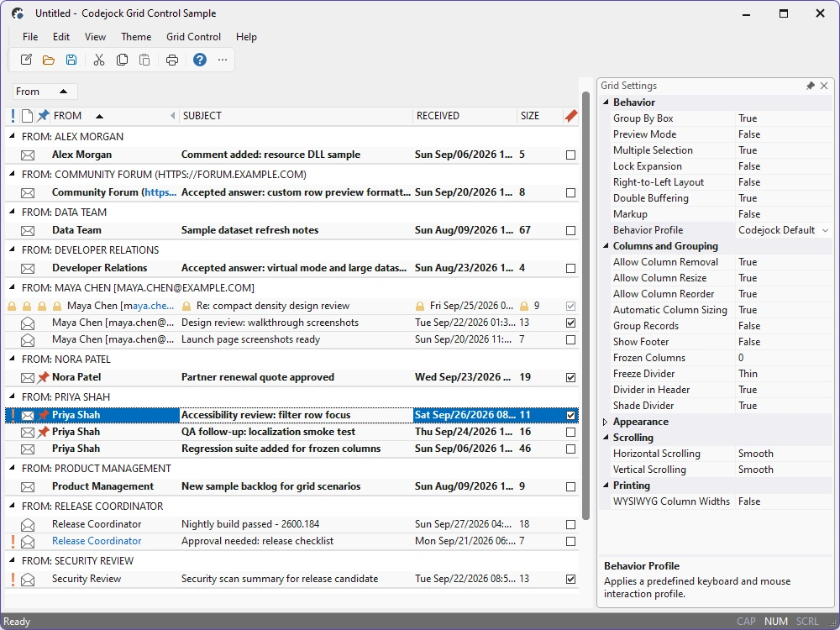
Task: Check the box on Community Forum row
Action: click(571, 193)
